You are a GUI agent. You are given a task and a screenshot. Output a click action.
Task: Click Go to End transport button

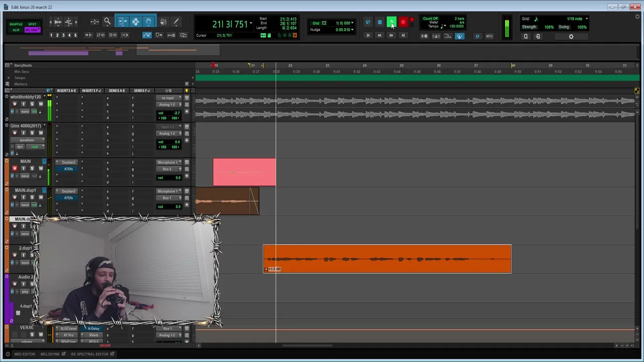click(x=403, y=36)
